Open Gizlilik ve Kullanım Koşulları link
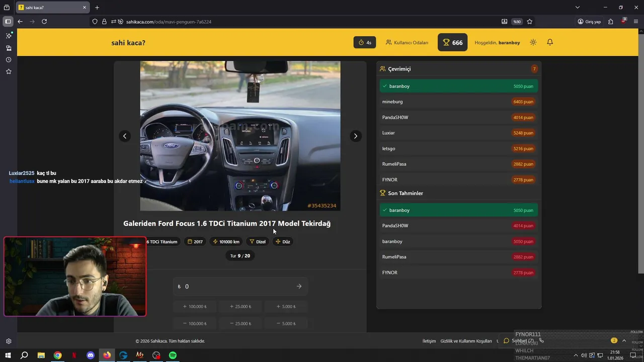644x362 pixels. point(466,341)
